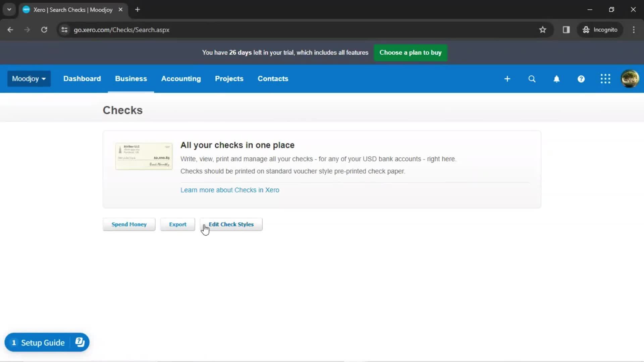This screenshot has height=362, width=644.
Task: Click the sample check thumbnail image
Action: [x=144, y=156]
